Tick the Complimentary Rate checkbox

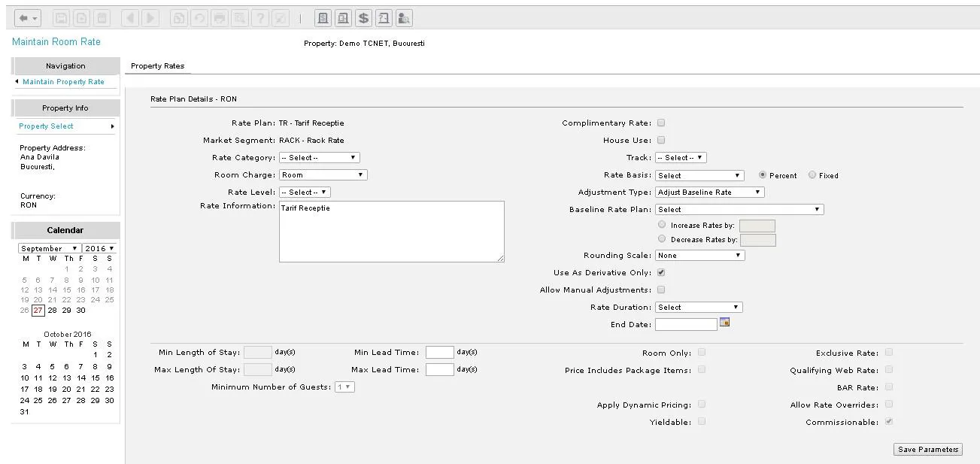click(x=661, y=123)
